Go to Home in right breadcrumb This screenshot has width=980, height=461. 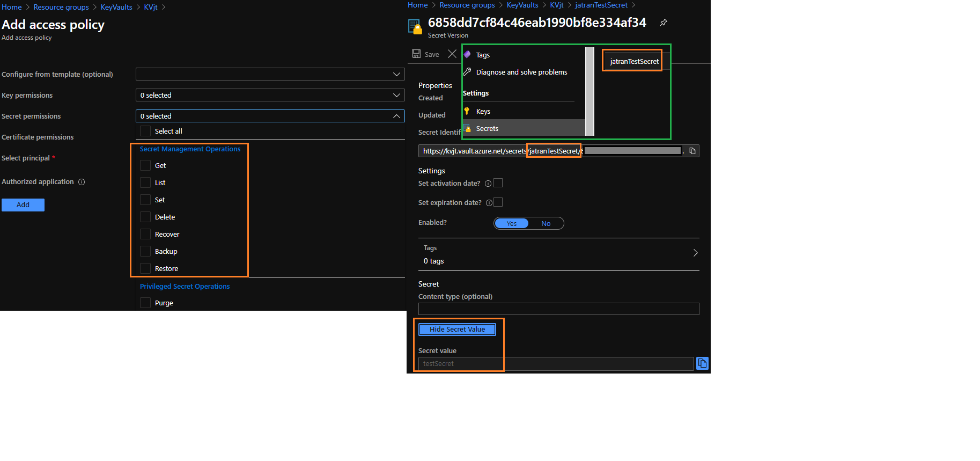[418, 5]
